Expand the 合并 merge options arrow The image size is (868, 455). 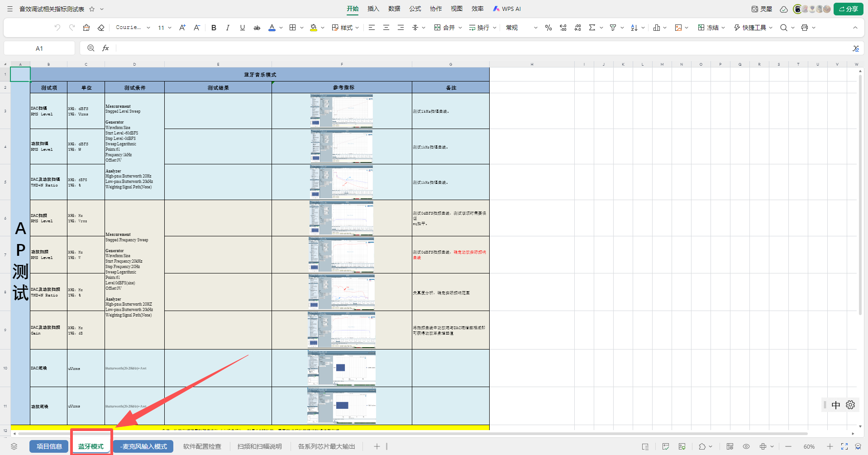pyautogui.click(x=460, y=28)
